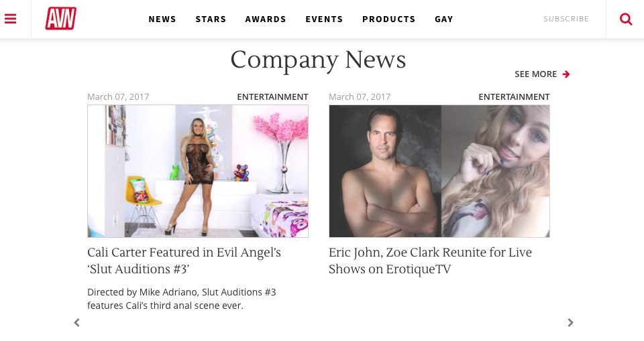Click the Entertainment tag above the second article
Screen dimensions: 644x341
(514, 97)
